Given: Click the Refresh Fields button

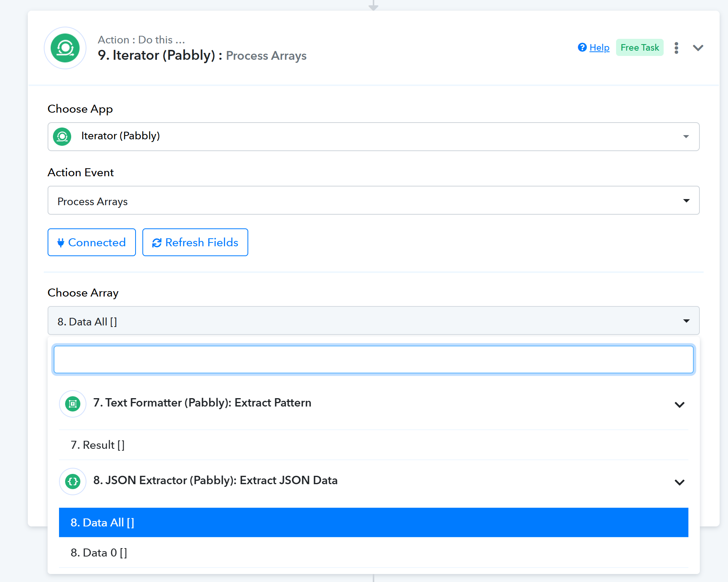Looking at the screenshot, I should coord(195,242).
